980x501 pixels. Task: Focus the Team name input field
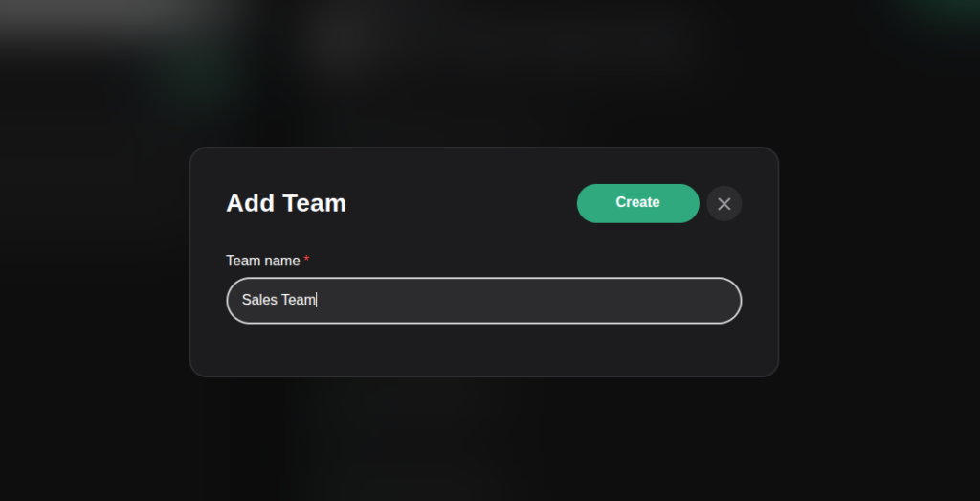[483, 301]
